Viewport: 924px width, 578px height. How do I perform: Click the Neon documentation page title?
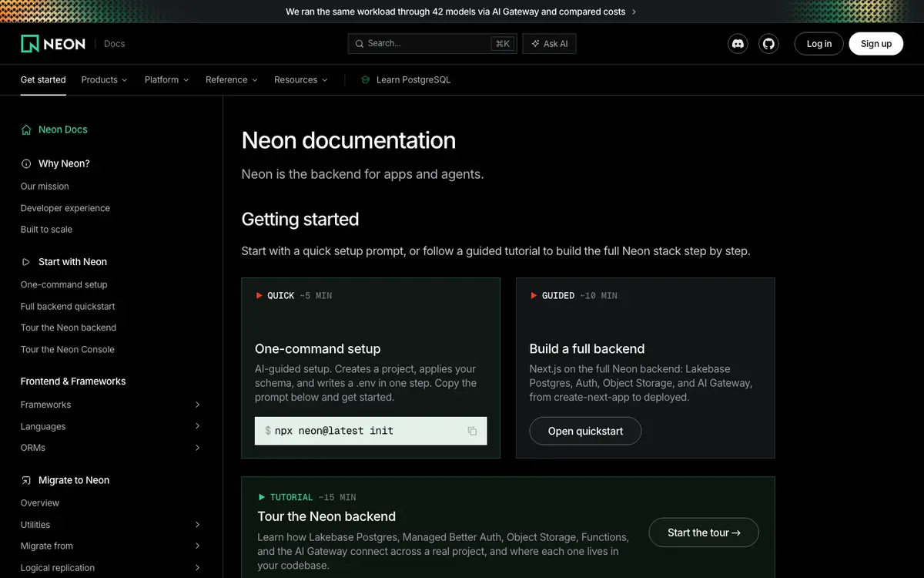pyautogui.click(x=349, y=140)
